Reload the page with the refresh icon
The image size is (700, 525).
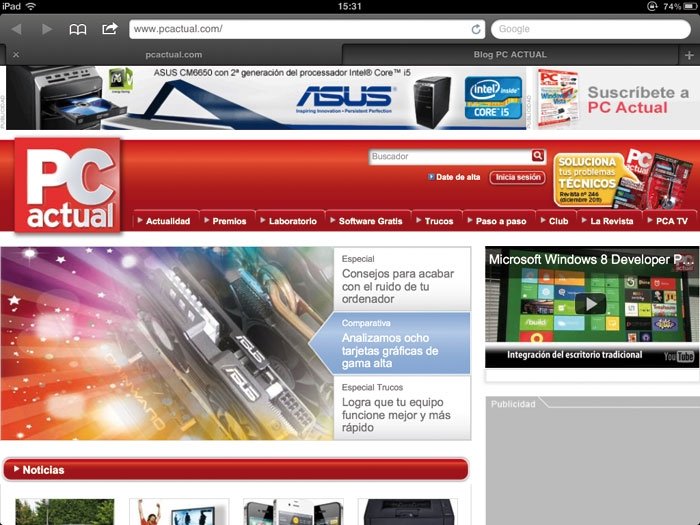point(476,29)
